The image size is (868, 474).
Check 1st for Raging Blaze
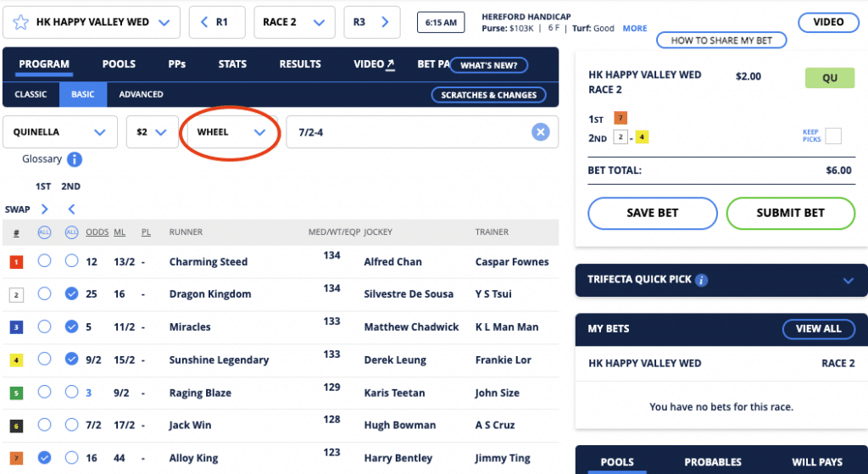44,392
